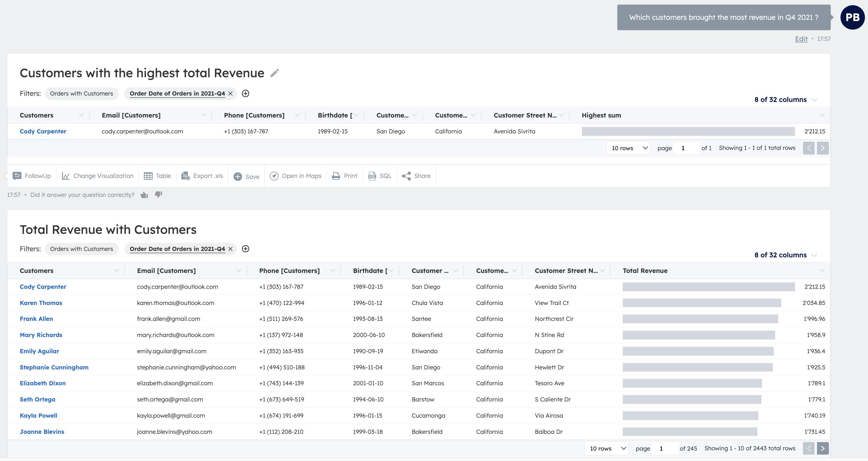Click the pencil icon to edit the title
The height and width of the screenshot is (461, 868).
click(x=275, y=73)
